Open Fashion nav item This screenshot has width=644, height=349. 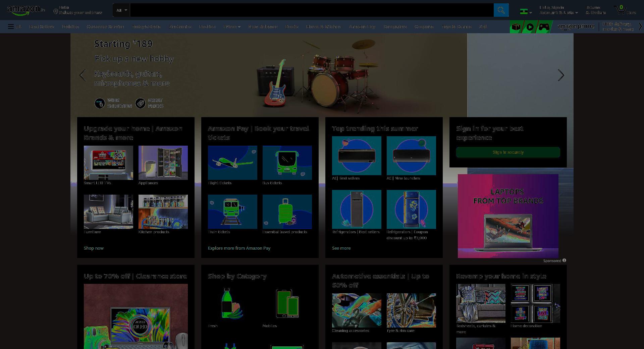pyautogui.click(x=207, y=27)
